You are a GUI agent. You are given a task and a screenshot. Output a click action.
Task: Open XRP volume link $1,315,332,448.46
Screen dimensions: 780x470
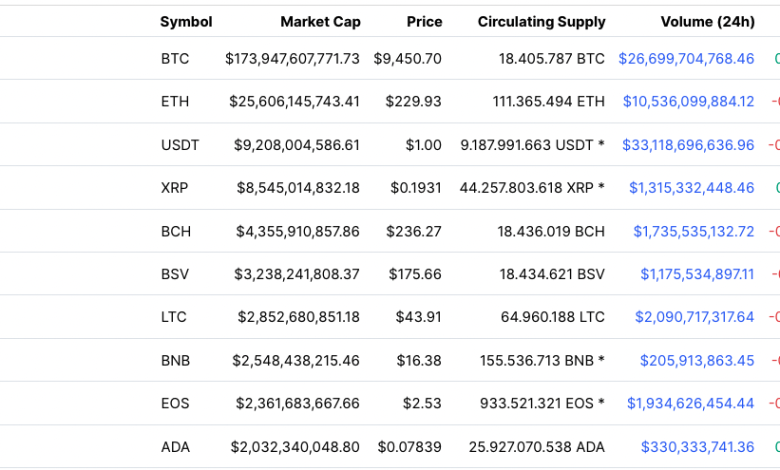tap(691, 188)
